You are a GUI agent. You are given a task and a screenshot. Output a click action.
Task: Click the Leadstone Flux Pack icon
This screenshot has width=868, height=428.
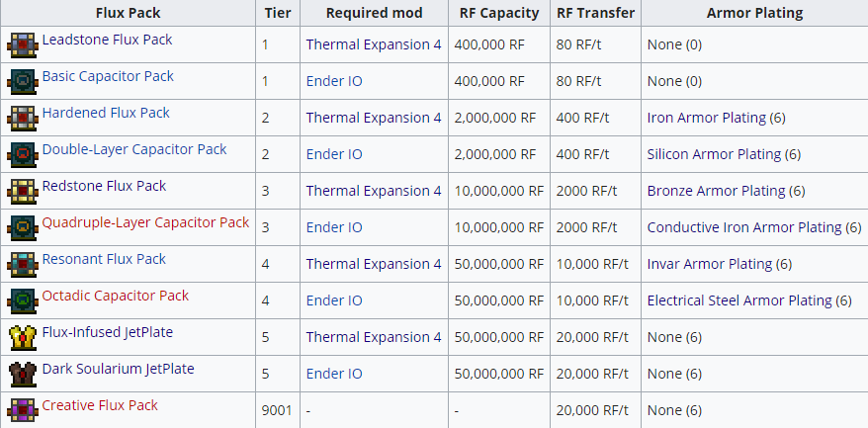[23, 44]
